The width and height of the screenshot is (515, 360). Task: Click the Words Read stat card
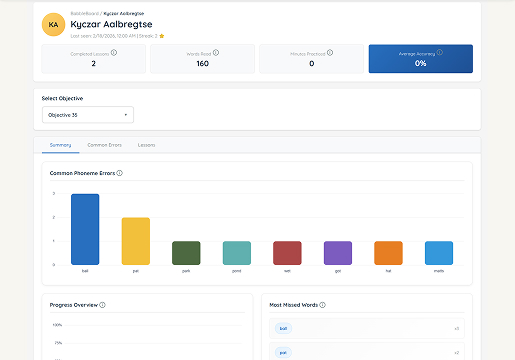(202, 59)
